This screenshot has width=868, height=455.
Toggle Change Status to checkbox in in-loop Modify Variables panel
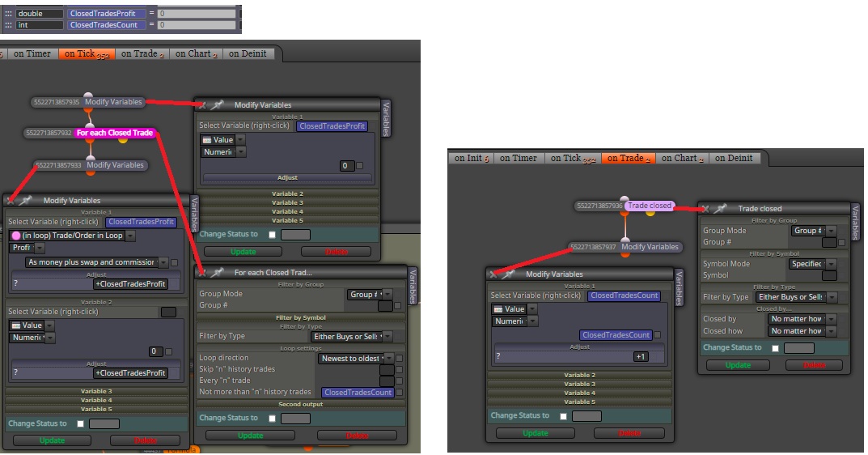(x=80, y=423)
